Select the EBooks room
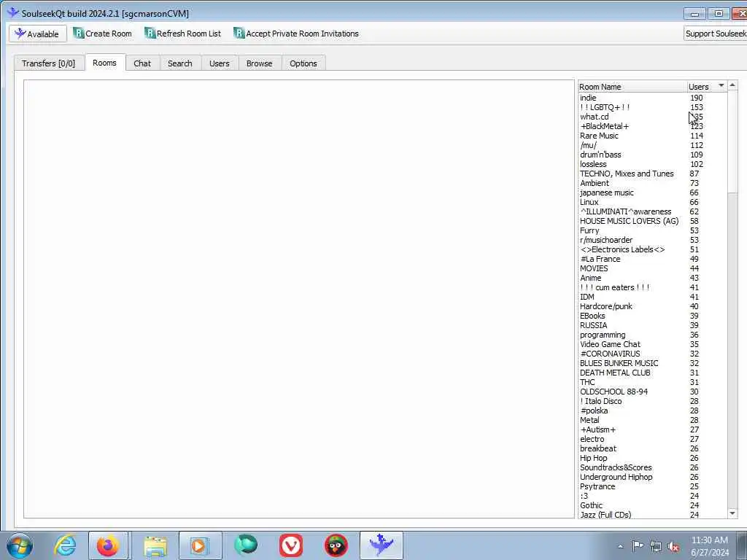The image size is (747, 560). [651, 316]
